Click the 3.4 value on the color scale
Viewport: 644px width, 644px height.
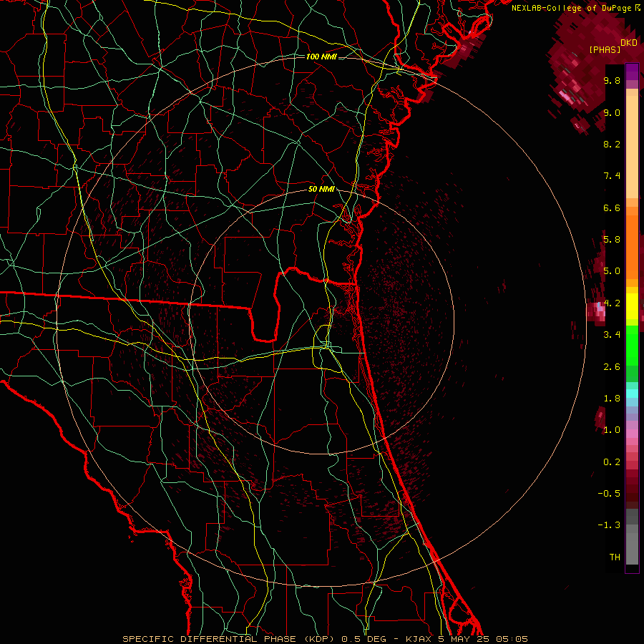612,335
